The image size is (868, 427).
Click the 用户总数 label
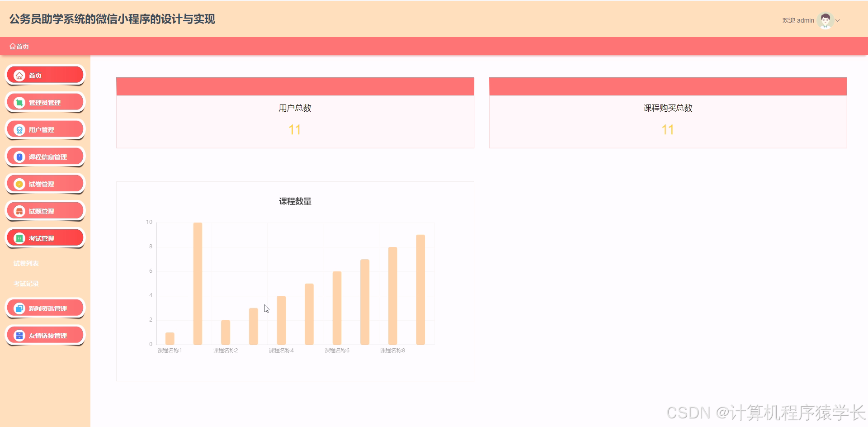coord(295,108)
